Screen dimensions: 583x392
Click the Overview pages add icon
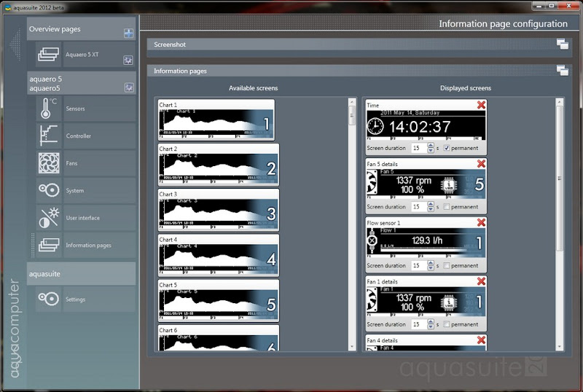[x=129, y=33]
